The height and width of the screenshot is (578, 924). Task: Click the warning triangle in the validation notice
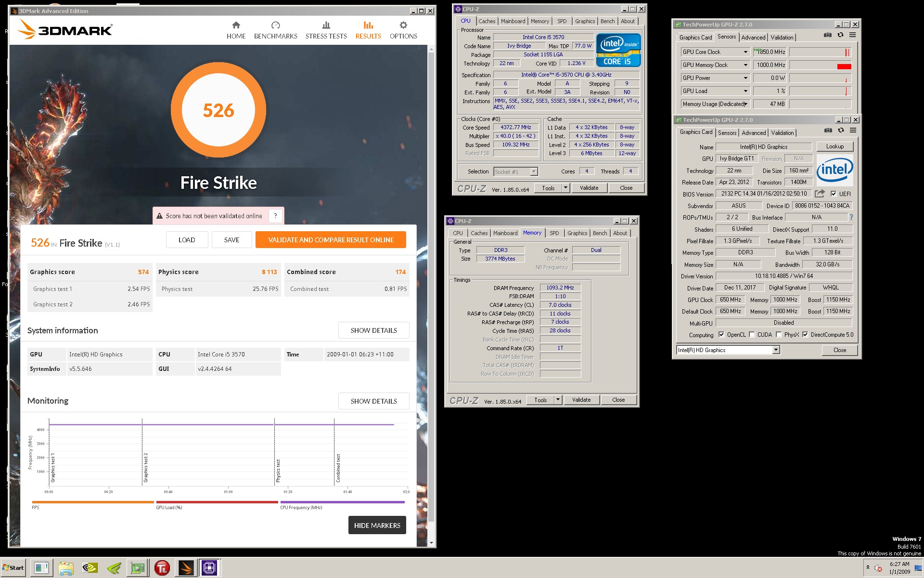point(159,216)
